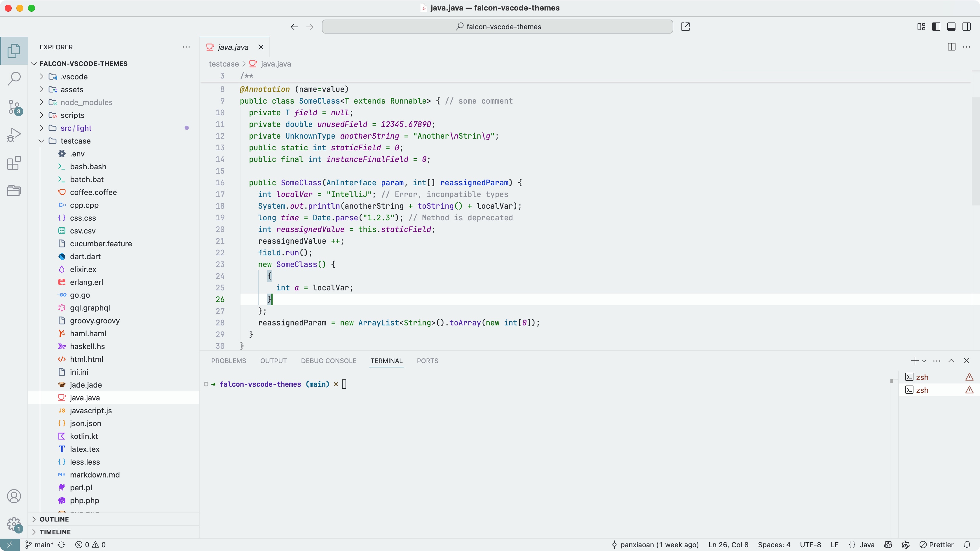Click the Prettier status bar button
This screenshot has height=551, width=980.
coord(936,545)
